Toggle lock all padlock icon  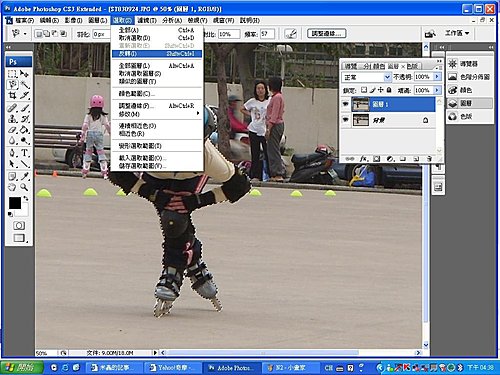point(389,90)
